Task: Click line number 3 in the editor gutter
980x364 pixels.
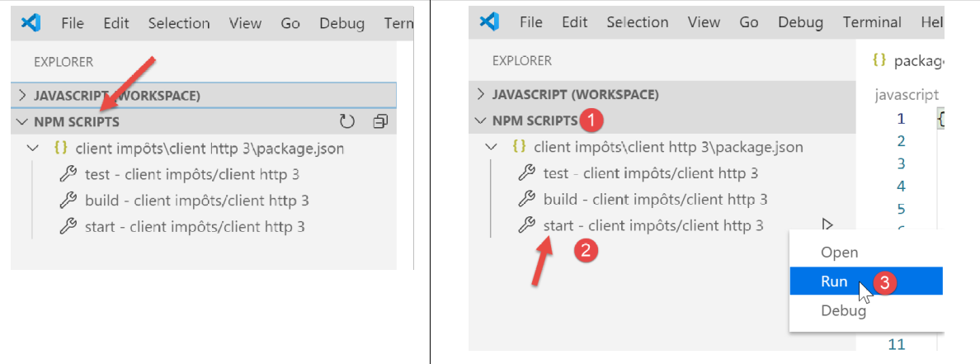Action: (901, 163)
